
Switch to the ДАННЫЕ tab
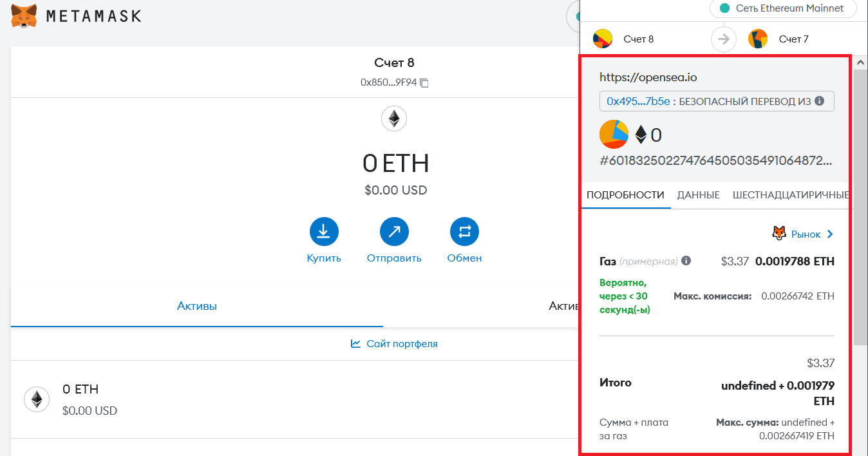(698, 195)
